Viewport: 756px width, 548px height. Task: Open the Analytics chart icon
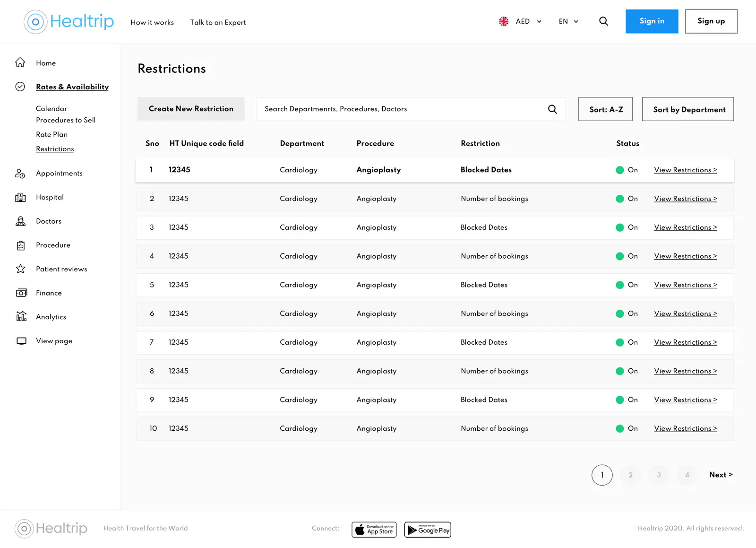pos(21,316)
